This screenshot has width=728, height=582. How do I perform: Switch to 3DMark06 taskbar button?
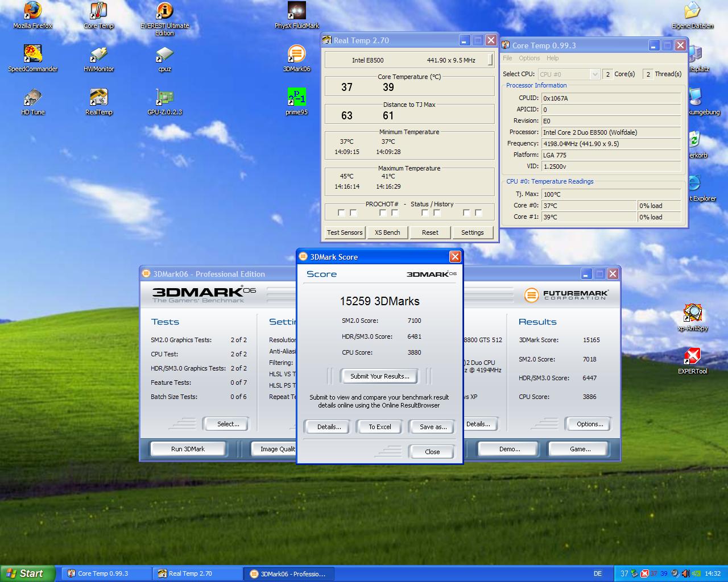pyautogui.click(x=289, y=573)
